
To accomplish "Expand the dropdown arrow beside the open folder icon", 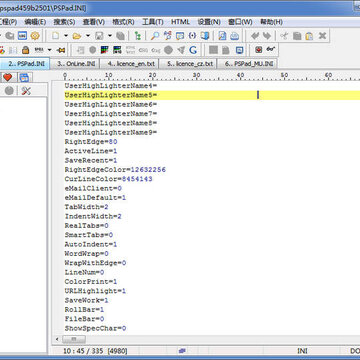I will click(88, 36).
